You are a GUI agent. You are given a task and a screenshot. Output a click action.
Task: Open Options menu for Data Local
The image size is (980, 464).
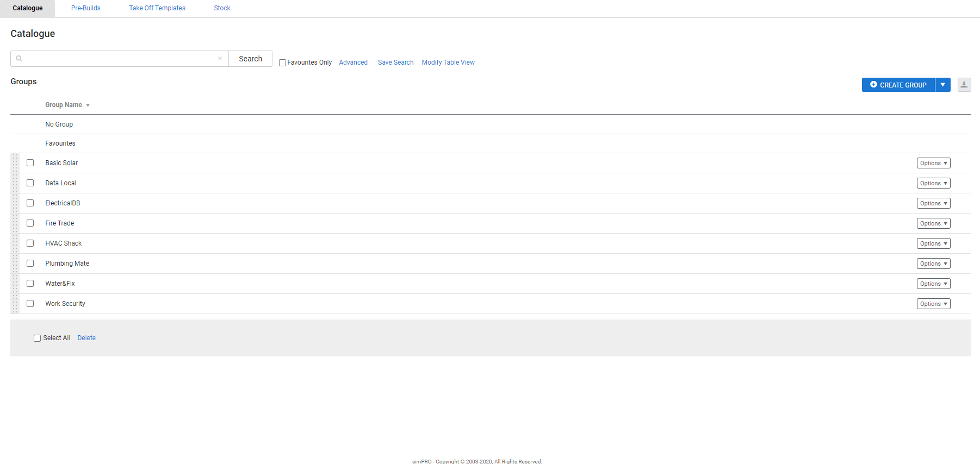[933, 183]
